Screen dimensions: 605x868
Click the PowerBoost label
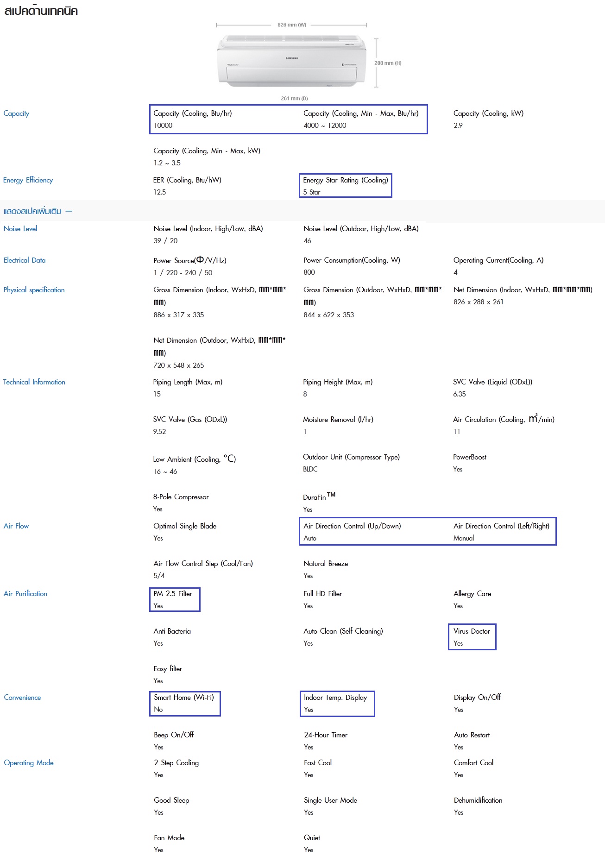coord(470,457)
